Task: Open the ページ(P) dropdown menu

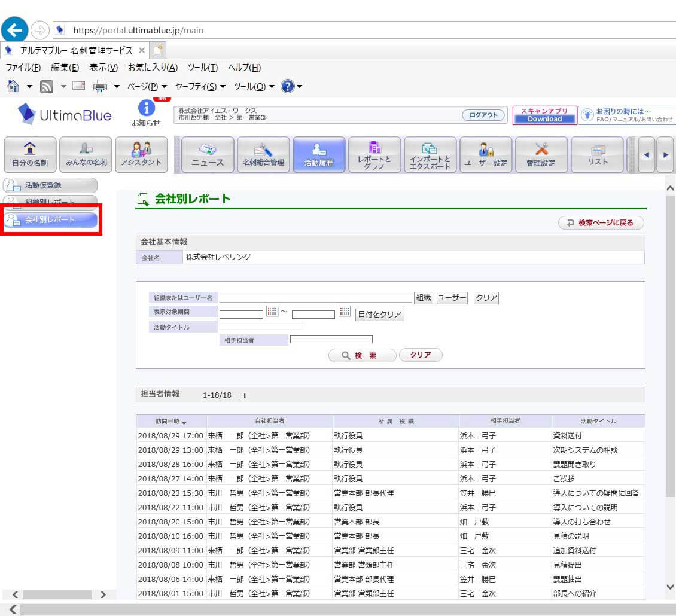Action: pos(147,87)
